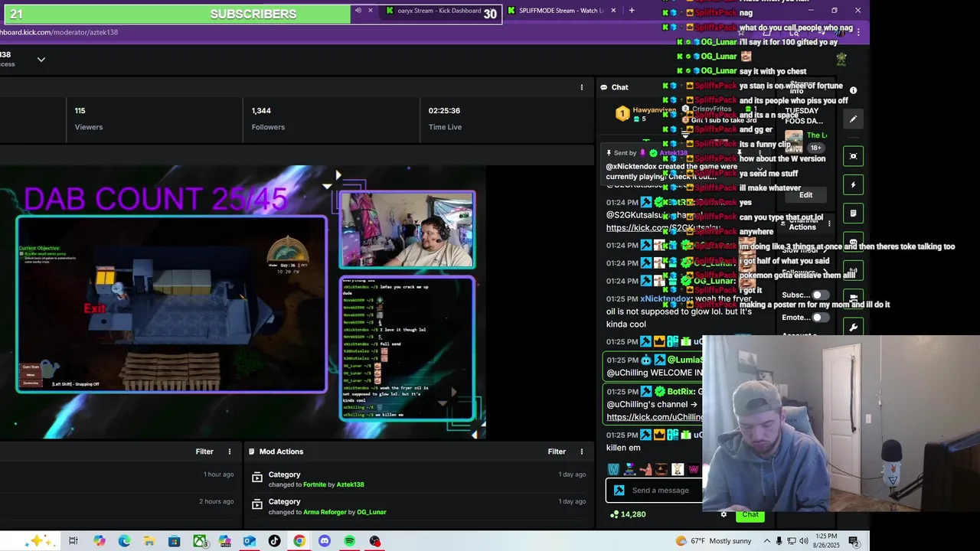980x551 pixels.
Task: Click the browser address bar URL
Action: 59,32
